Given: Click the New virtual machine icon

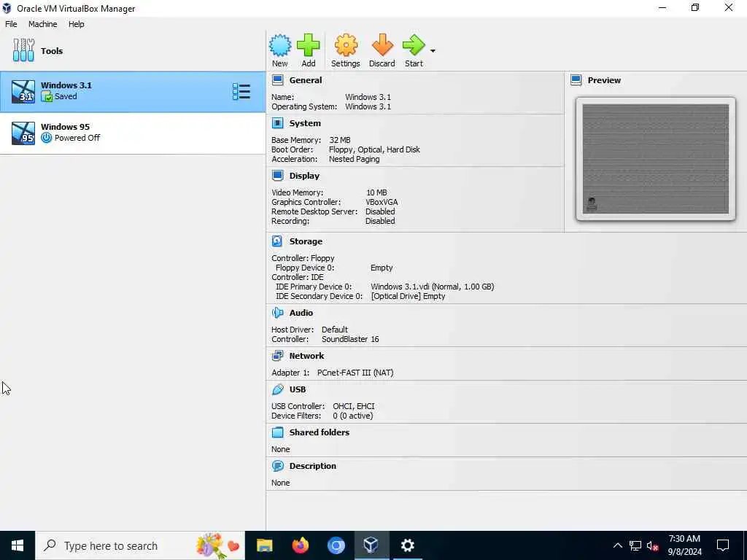Looking at the screenshot, I should pyautogui.click(x=279, y=46).
